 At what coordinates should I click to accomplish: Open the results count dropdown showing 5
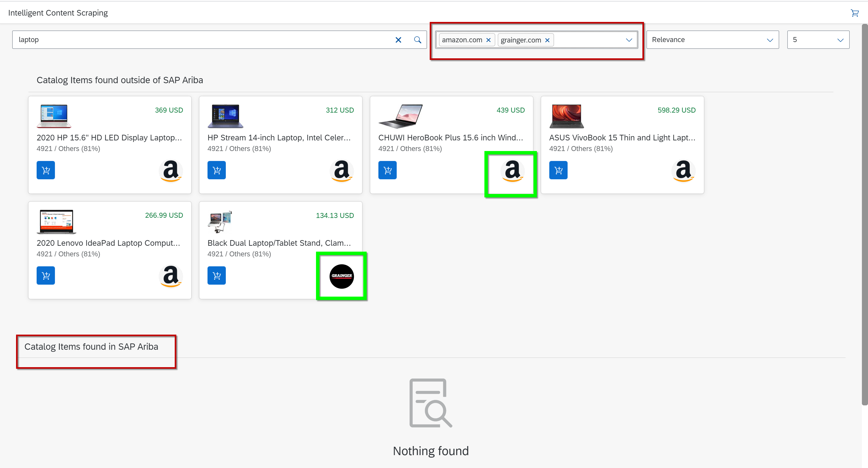coord(840,40)
